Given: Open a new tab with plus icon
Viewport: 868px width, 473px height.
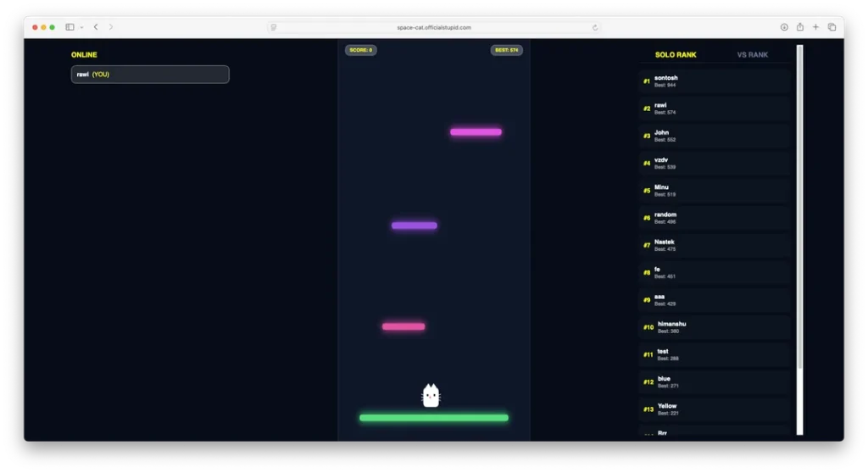Looking at the screenshot, I should (815, 27).
